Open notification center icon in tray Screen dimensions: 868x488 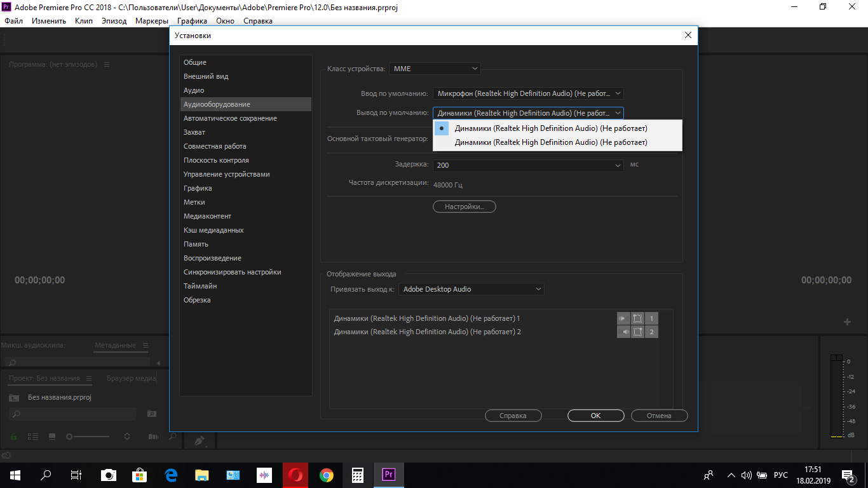coord(848,475)
